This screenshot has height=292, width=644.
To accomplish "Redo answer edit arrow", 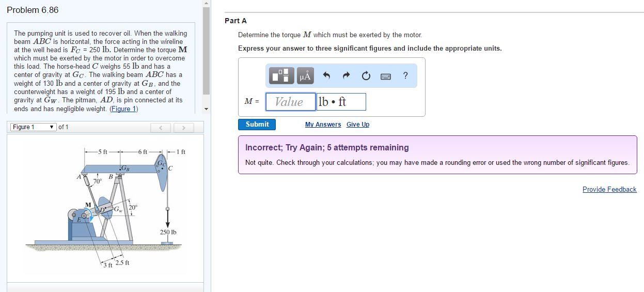I will [346, 76].
